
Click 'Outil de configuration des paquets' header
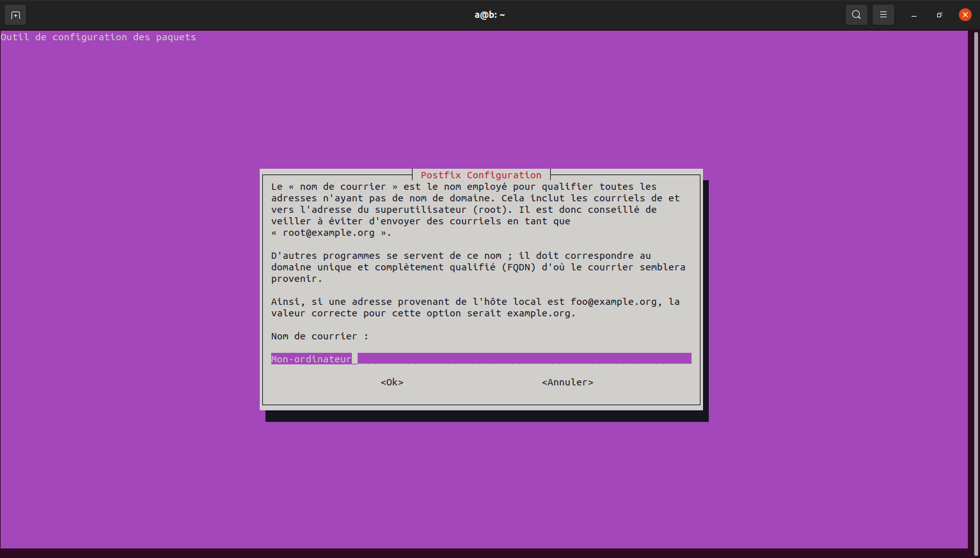click(99, 37)
